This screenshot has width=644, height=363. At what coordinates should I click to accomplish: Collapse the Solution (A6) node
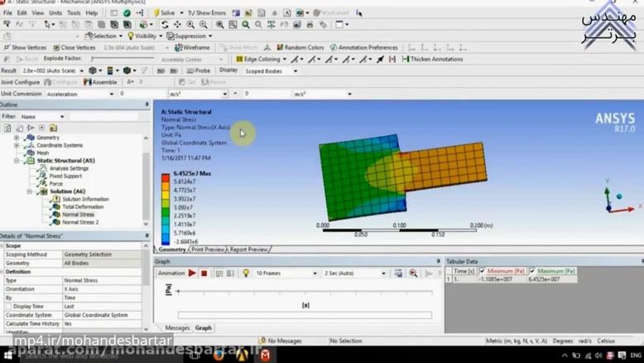click(29, 191)
